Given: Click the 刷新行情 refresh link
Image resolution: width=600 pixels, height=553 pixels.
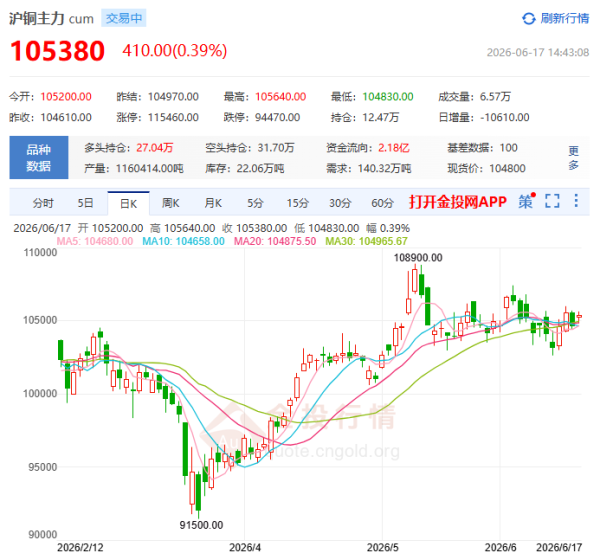Looking at the screenshot, I should pyautogui.click(x=564, y=18).
